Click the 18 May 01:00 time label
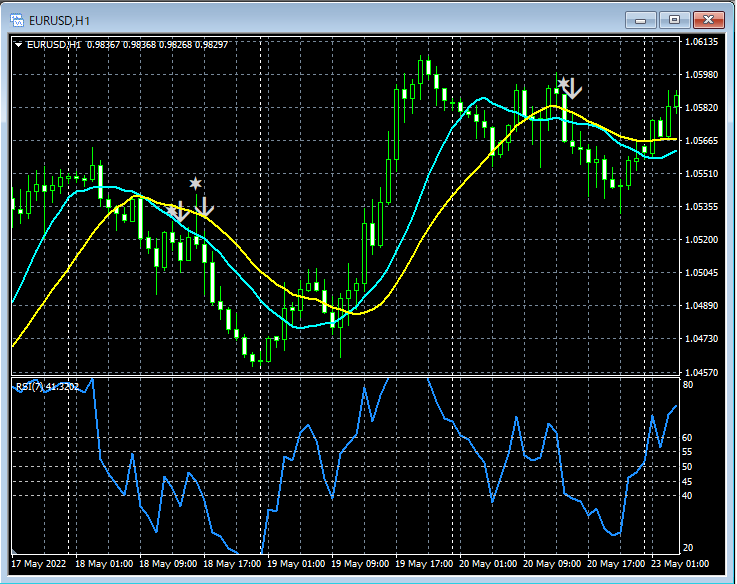The width and height of the screenshot is (737, 584). [104, 563]
